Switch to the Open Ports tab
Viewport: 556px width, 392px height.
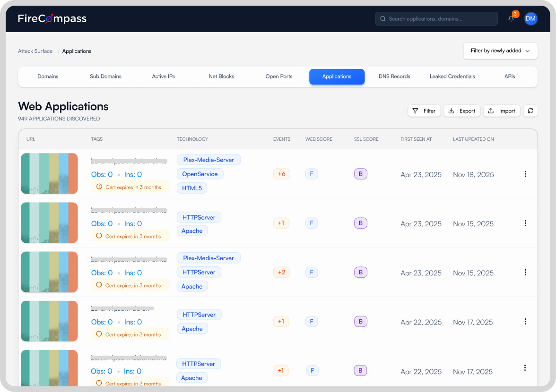tap(279, 77)
